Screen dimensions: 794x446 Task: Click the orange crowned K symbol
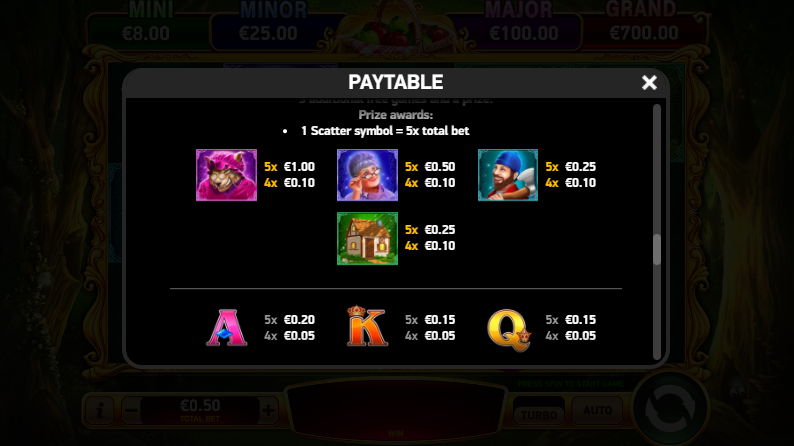coord(367,327)
